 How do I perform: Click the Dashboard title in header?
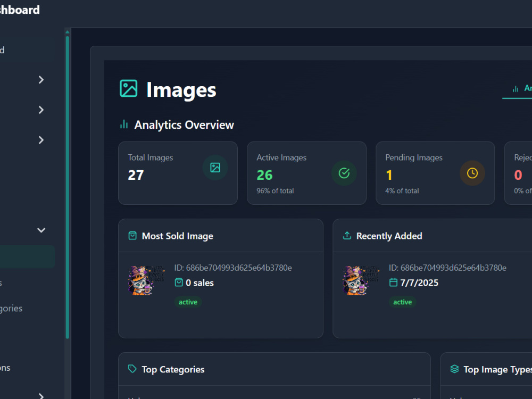point(20,10)
